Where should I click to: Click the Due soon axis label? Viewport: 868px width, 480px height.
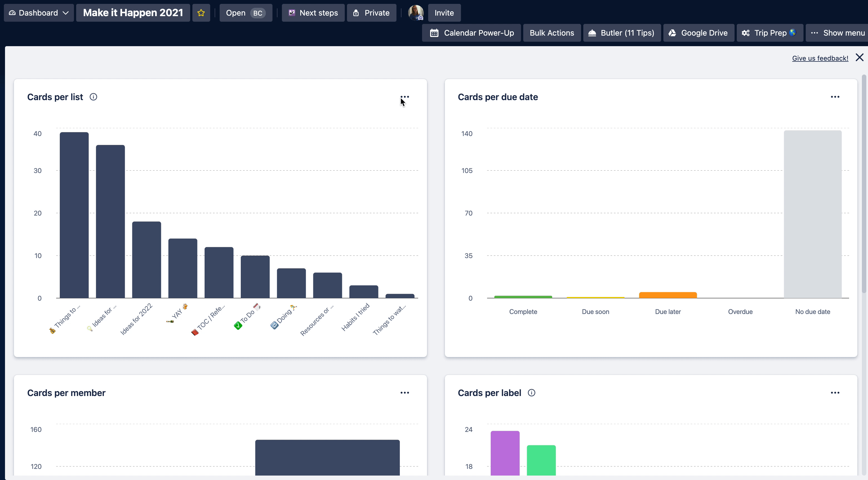[596, 312]
